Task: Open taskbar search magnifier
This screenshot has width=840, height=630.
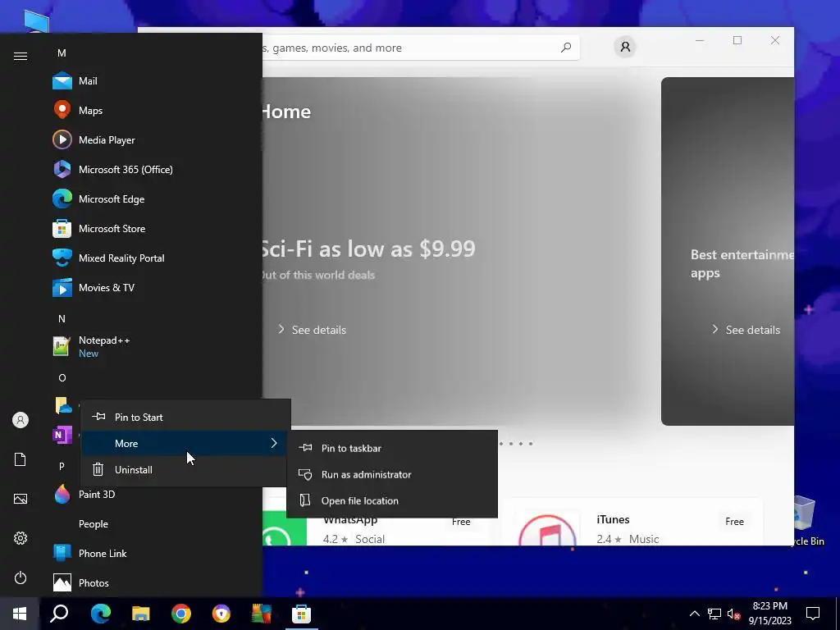Action: [x=59, y=614]
